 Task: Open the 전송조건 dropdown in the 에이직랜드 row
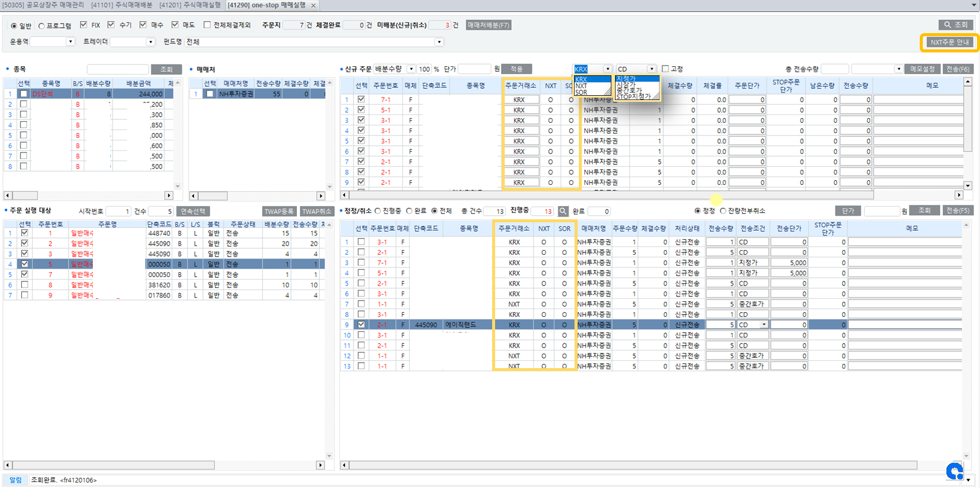point(764,325)
